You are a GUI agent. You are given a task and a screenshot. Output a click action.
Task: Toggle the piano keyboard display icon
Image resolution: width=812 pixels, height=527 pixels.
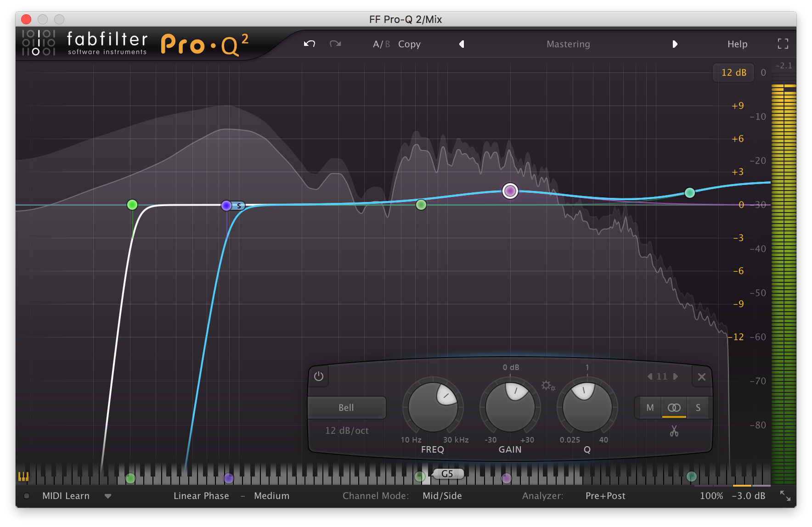[23, 477]
